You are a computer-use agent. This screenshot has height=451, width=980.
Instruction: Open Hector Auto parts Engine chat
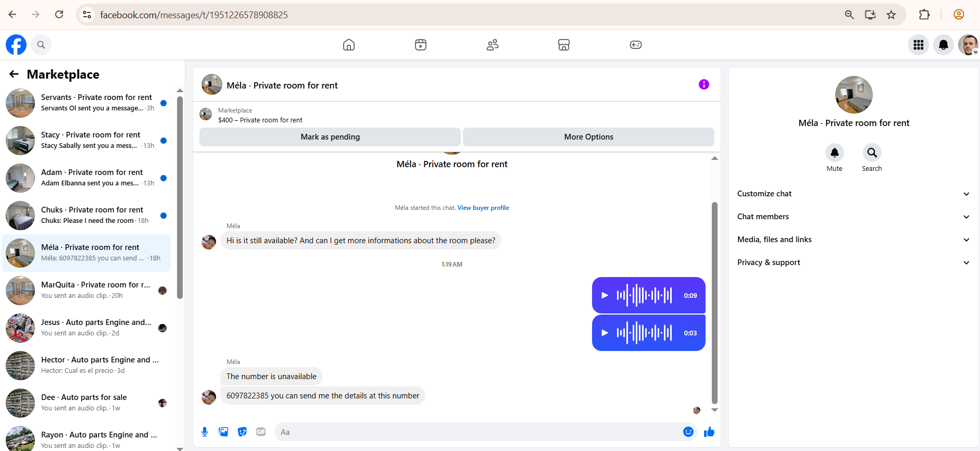pyautogui.click(x=86, y=366)
